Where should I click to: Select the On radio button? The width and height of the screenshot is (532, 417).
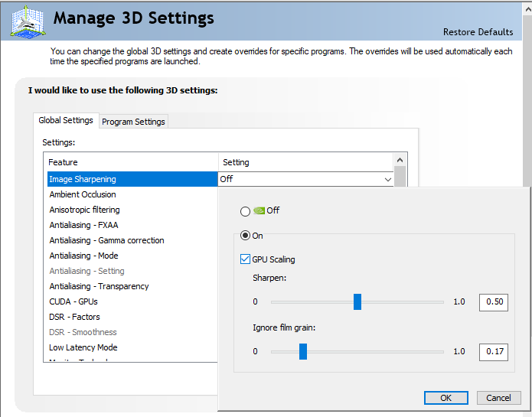pos(245,236)
